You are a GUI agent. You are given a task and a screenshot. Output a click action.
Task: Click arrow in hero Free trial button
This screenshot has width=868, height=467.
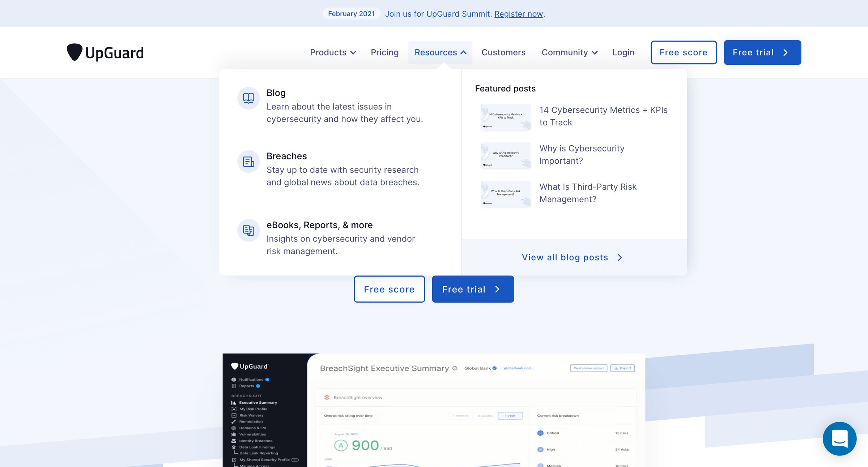(497, 289)
